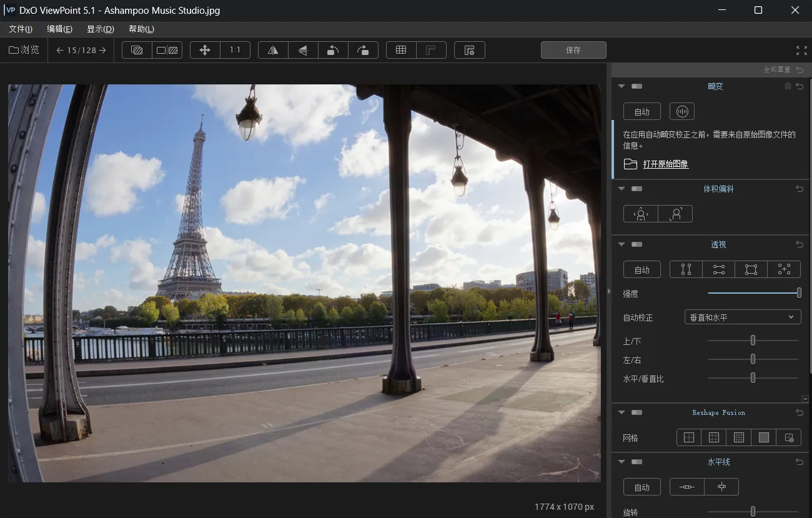Screen dimensions: 812x518
Task: Collapse the 水平线 panel with its triangle
Action: [x=621, y=462]
